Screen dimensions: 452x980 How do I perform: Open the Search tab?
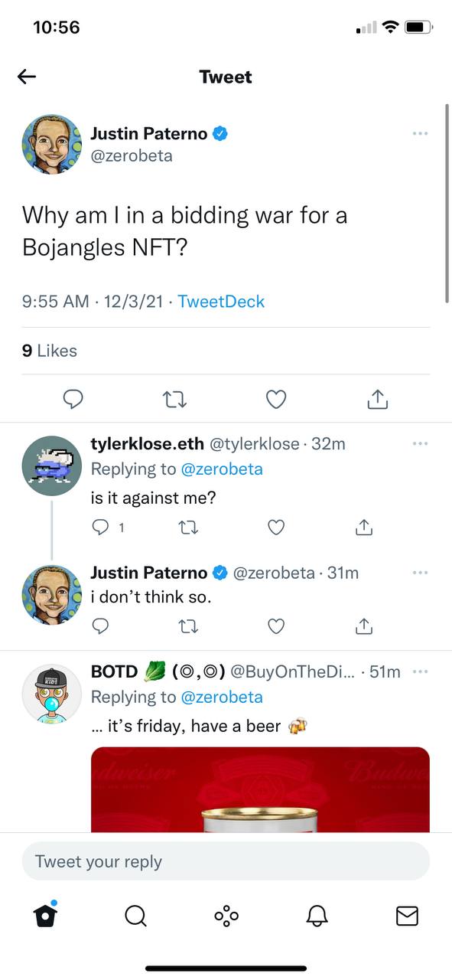(x=135, y=916)
